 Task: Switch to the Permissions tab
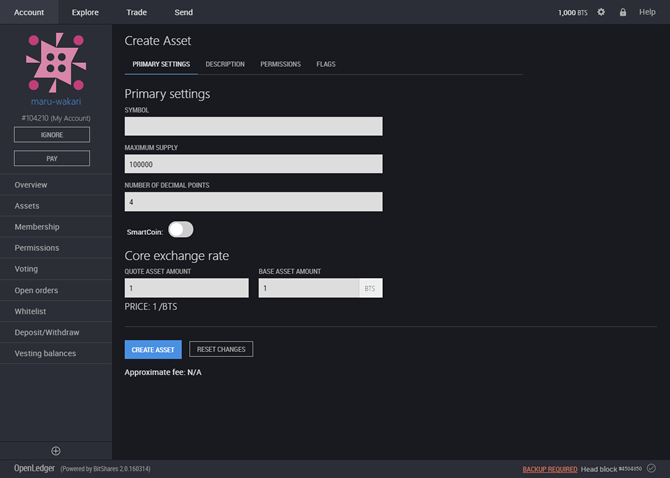coord(280,64)
